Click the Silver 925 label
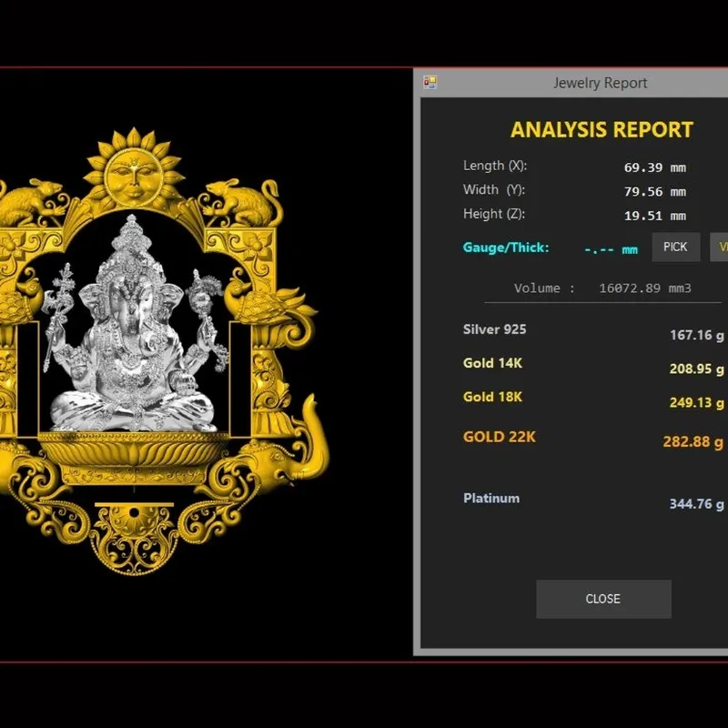 pos(494,329)
